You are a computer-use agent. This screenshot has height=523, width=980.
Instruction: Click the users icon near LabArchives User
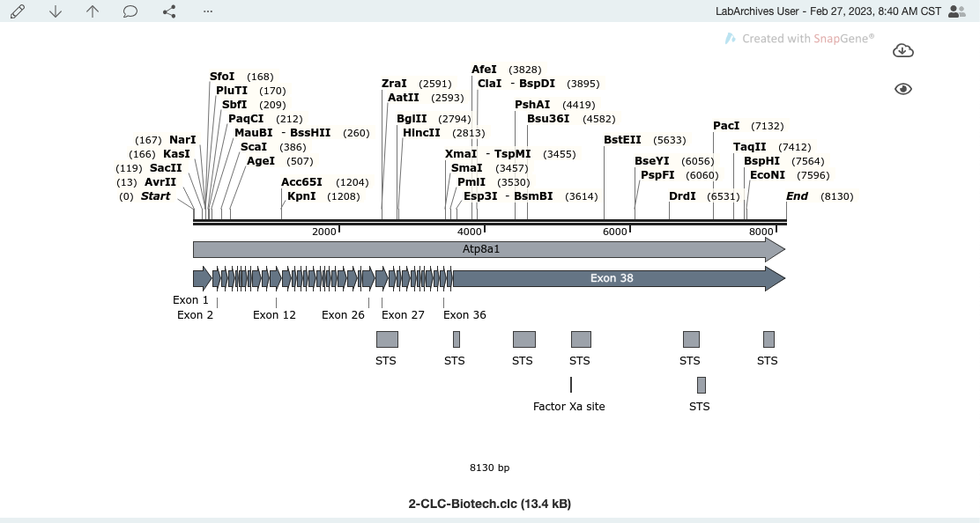click(x=957, y=11)
